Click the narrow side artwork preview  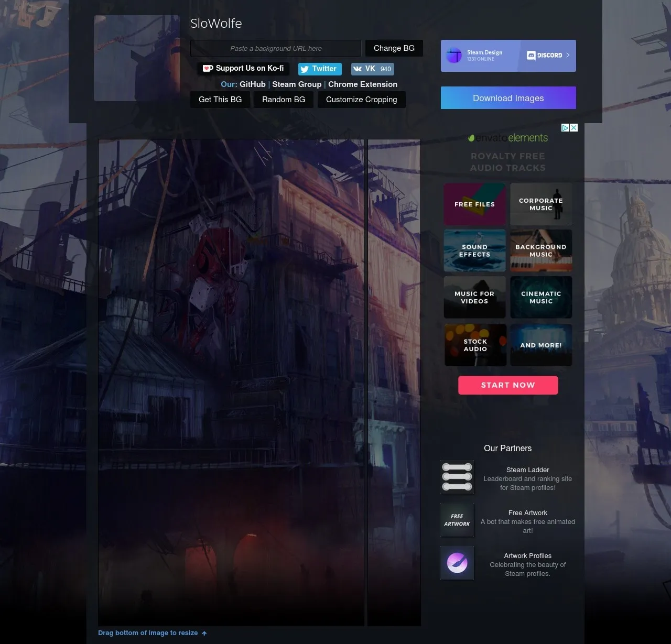coord(394,383)
